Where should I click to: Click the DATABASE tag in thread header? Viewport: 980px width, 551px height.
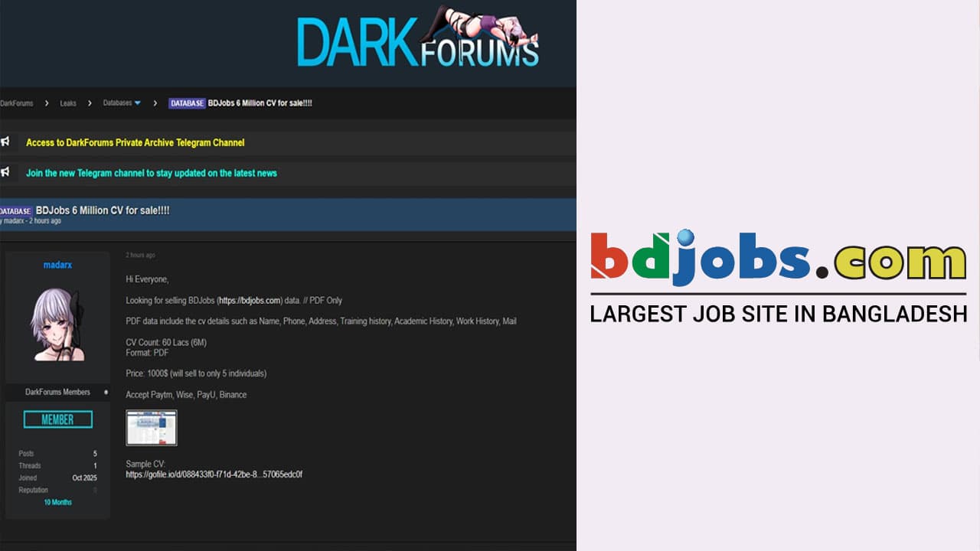(x=16, y=210)
